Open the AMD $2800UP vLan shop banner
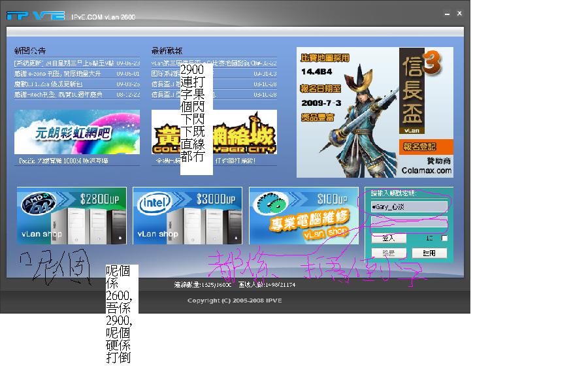This screenshot has height=392, width=588. [72, 216]
